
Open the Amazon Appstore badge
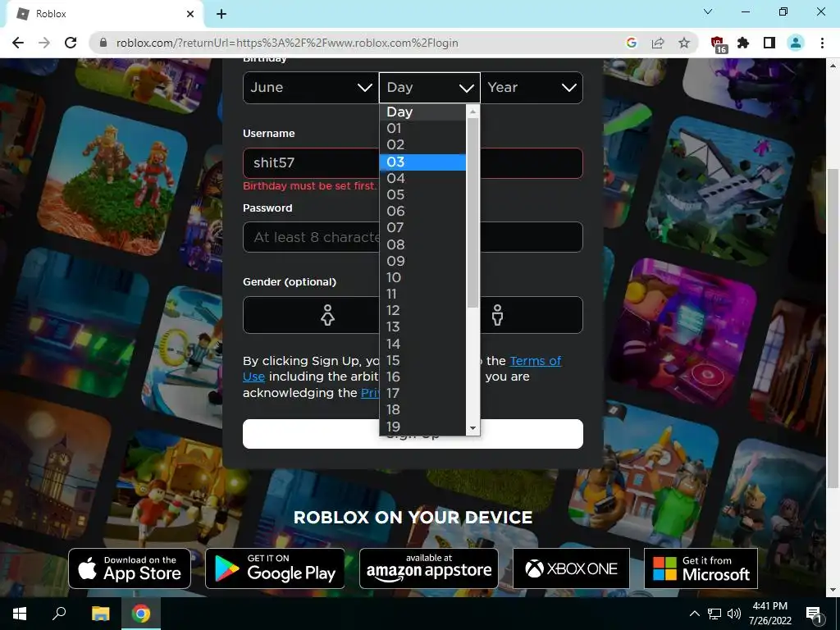428,568
